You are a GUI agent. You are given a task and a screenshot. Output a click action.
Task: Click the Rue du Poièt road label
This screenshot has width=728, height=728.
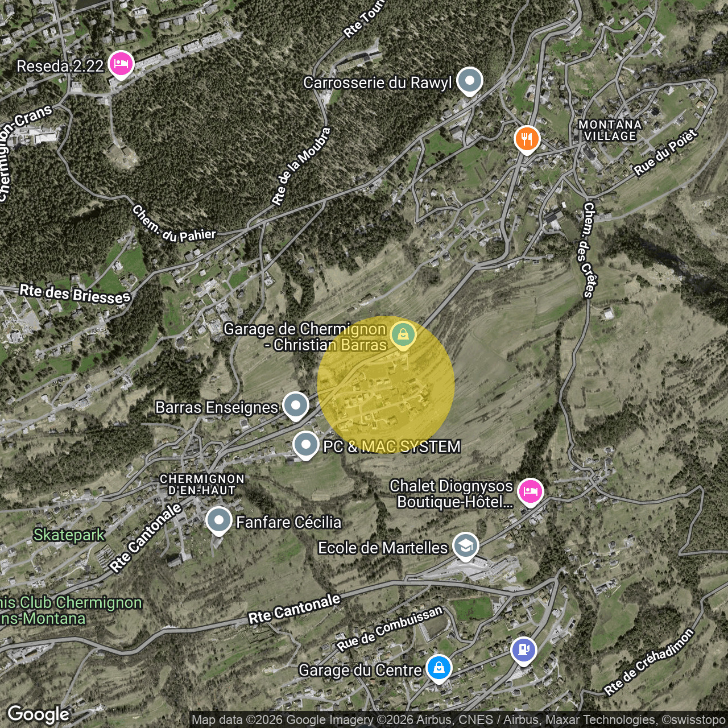coord(665,152)
